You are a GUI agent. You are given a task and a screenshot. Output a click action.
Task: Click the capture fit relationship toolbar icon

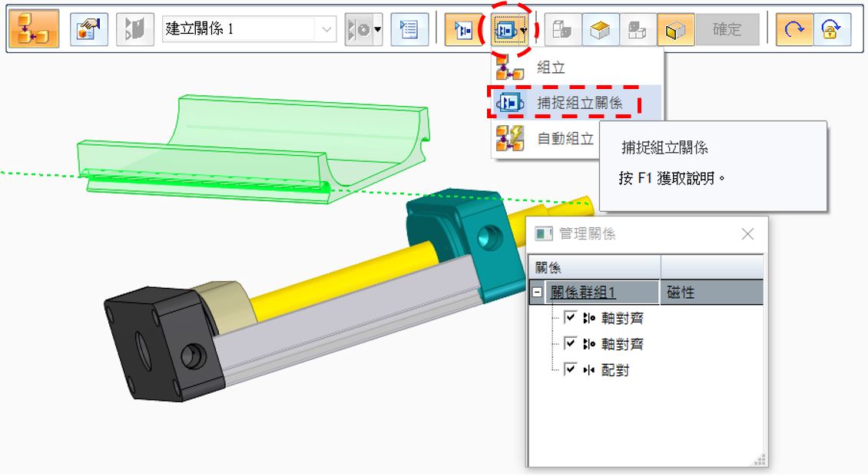[x=505, y=31]
